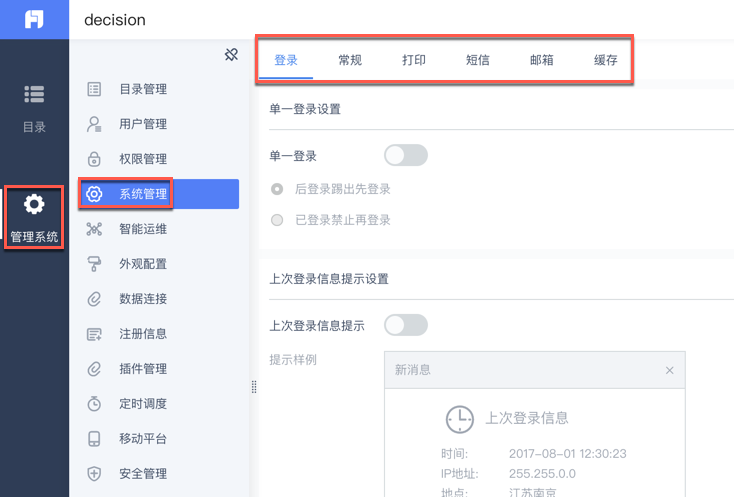734x497 pixels.
Task: Turn on 上次登录信息提示 toggle
Action: 405,325
